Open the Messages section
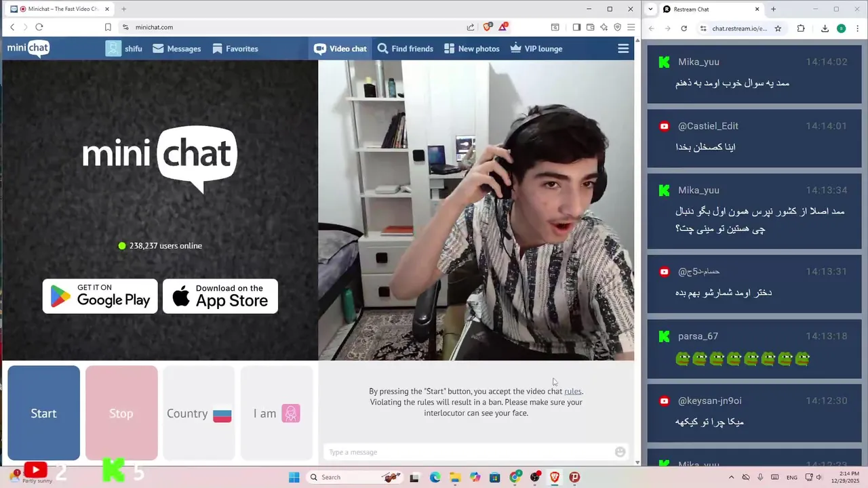The height and width of the screenshot is (488, 868). (x=176, y=49)
